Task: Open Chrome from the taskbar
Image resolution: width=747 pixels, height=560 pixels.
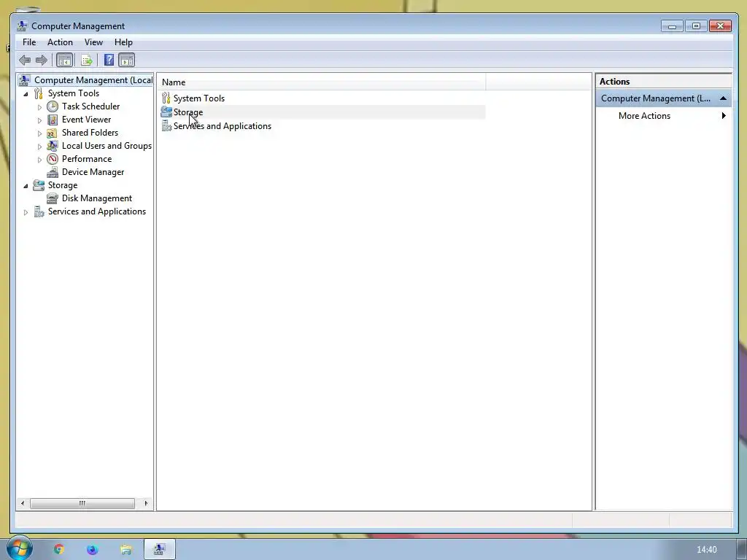Action: click(x=58, y=550)
